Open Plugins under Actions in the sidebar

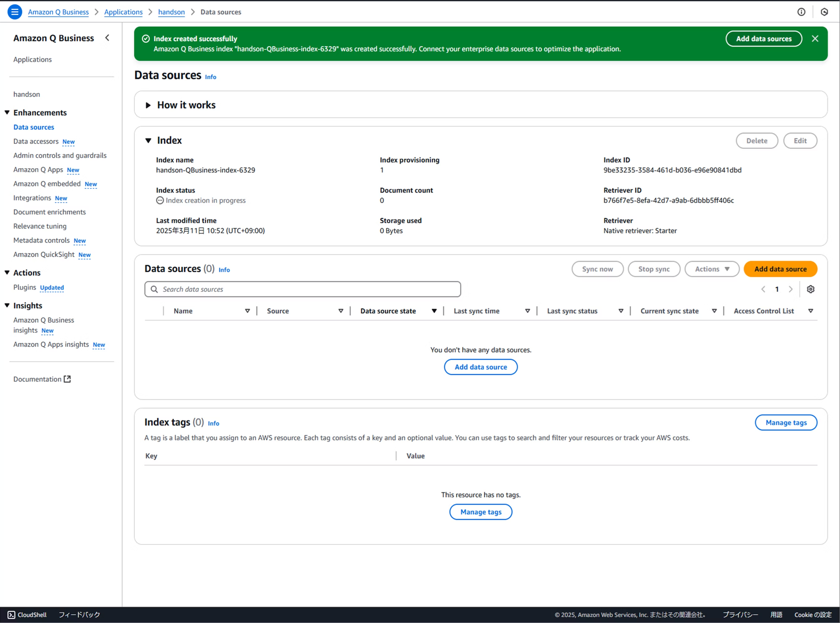25,287
